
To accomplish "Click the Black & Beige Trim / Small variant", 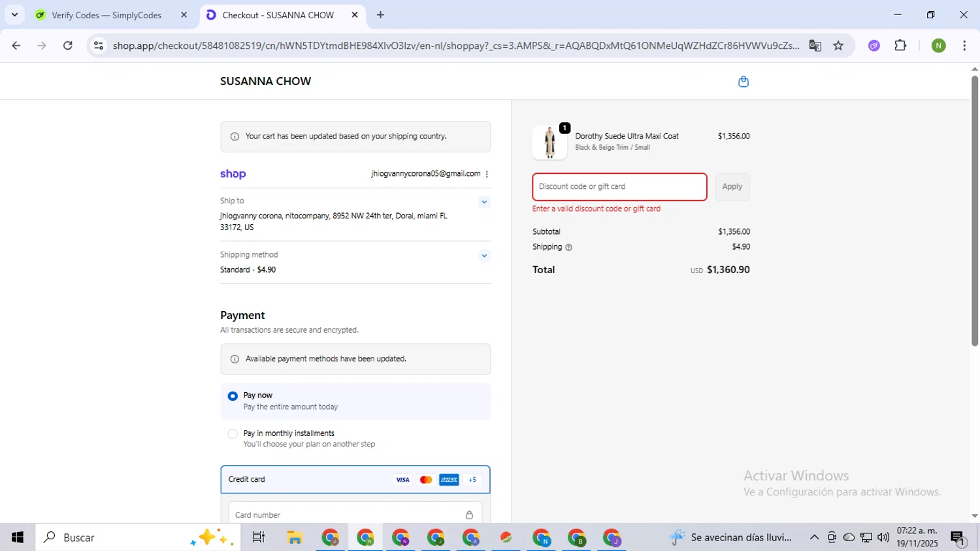I will pyautogui.click(x=612, y=148).
